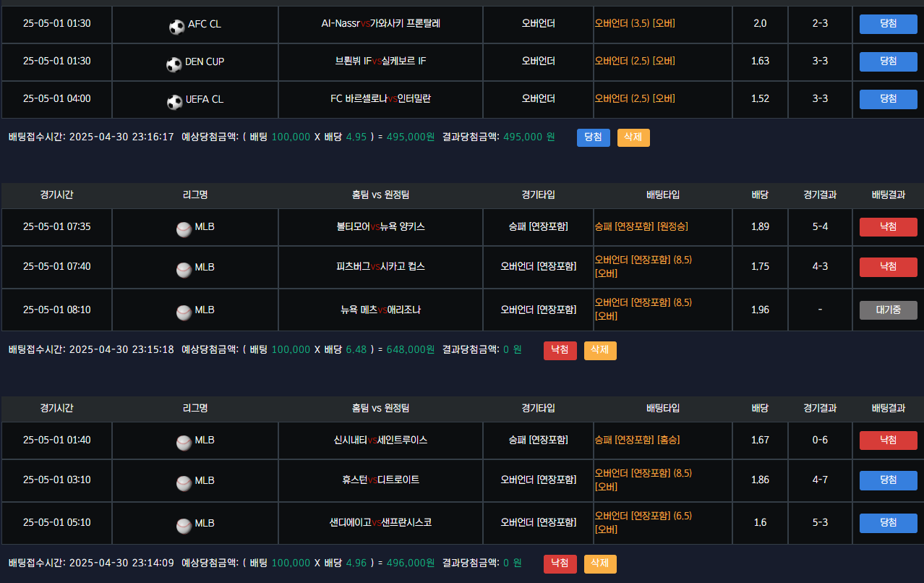Image resolution: width=924 pixels, height=583 pixels.
Task: Click 당첨 result for FC 바르셀로나 match
Action: pos(888,99)
